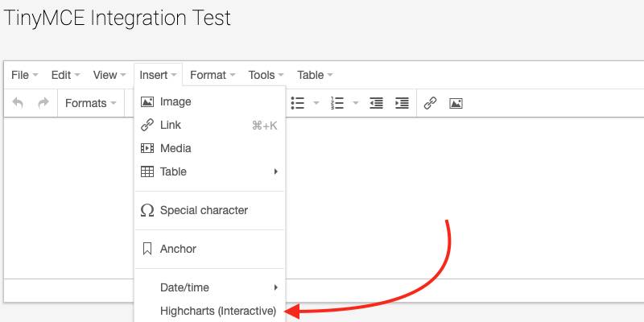644x322 pixels.
Task: Expand numbered list style dropdown arrow
Action: pyautogui.click(x=356, y=103)
